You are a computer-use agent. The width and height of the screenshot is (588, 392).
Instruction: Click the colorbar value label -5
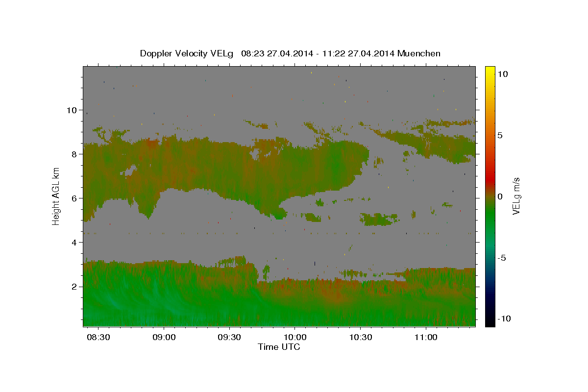(x=501, y=258)
